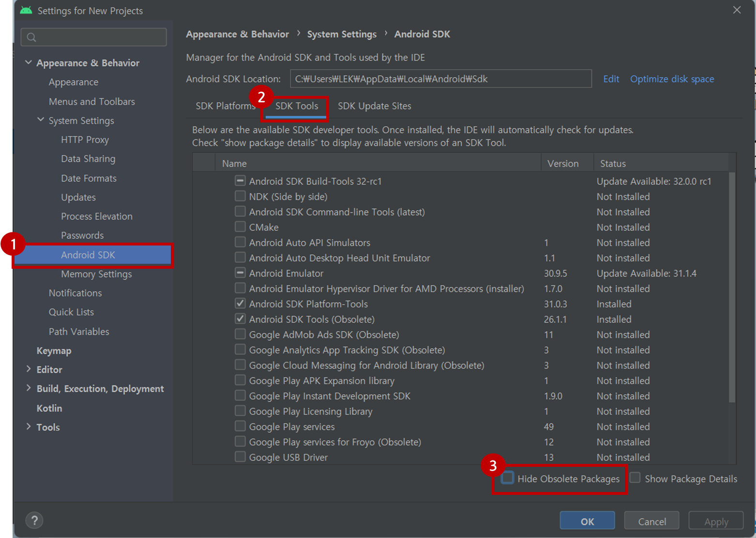756x538 pixels.
Task: Close the Settings dialog
Action: 737,10
